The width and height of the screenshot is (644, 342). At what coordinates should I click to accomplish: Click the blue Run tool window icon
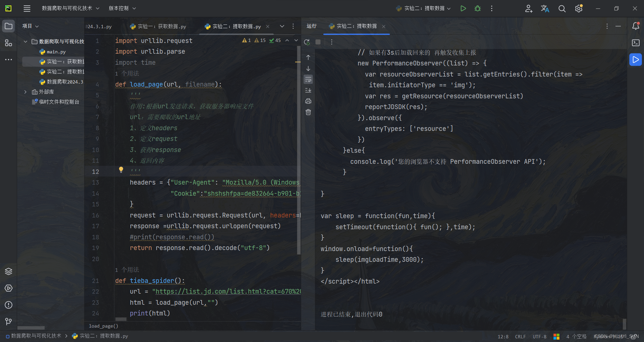(636, 60)
